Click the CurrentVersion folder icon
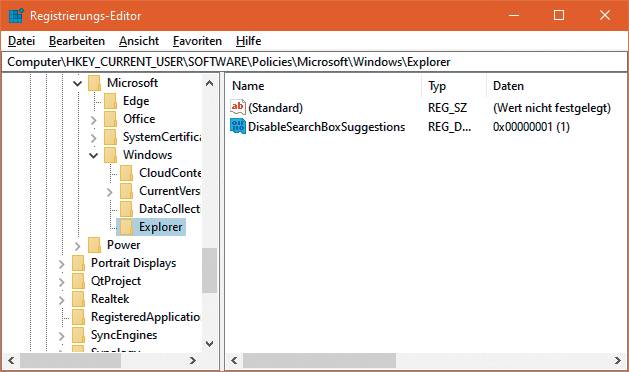Screen dimensions: 629x372 click(x=126, y=191)
